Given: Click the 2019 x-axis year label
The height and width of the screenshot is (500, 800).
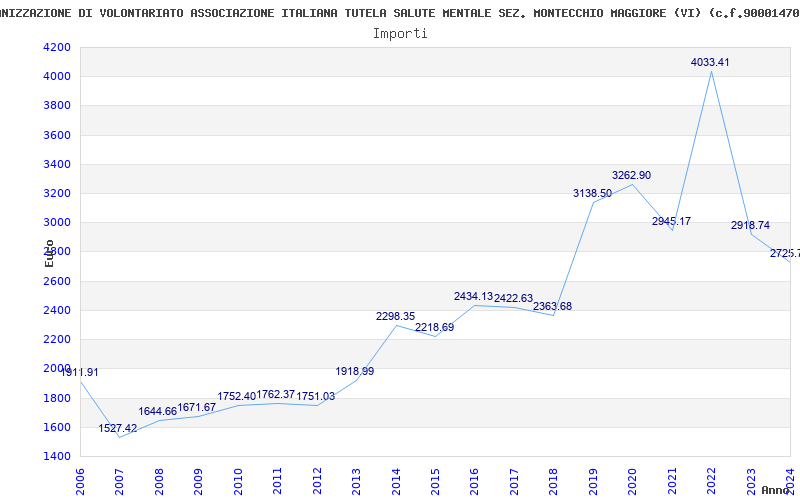Looking at the screenshot, I should (593, 482).
